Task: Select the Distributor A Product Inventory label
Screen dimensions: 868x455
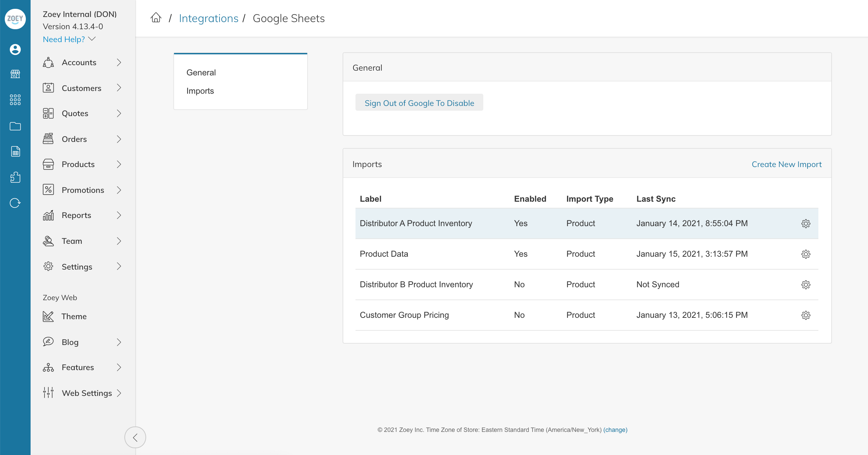Action: point(416,223)
